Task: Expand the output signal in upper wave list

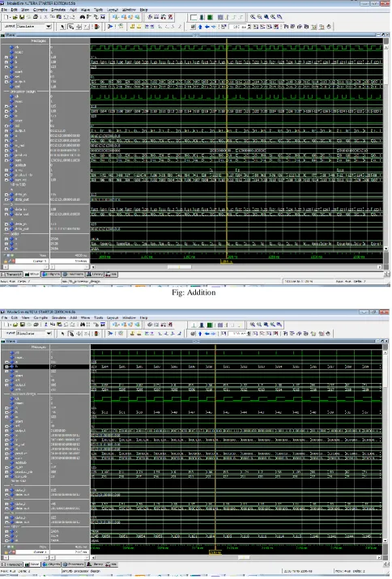Action: (6, 81)
